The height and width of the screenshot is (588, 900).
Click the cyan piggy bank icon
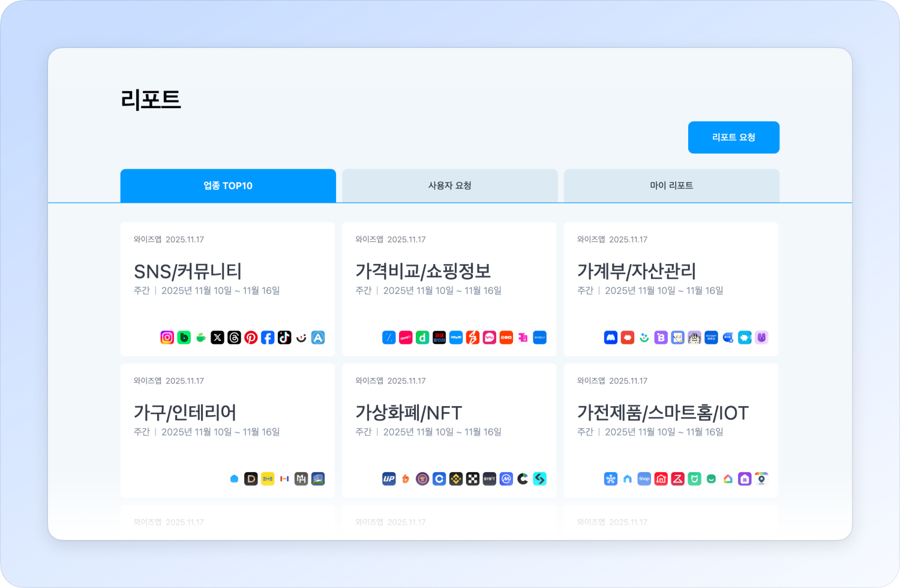pyautogui.click(x=745, y=338)
